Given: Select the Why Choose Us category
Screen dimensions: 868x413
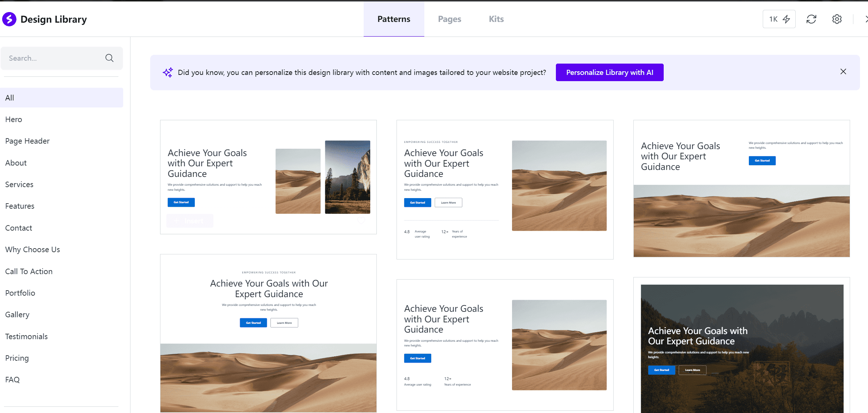Looking at the screenshot, I should pos(61,250).
